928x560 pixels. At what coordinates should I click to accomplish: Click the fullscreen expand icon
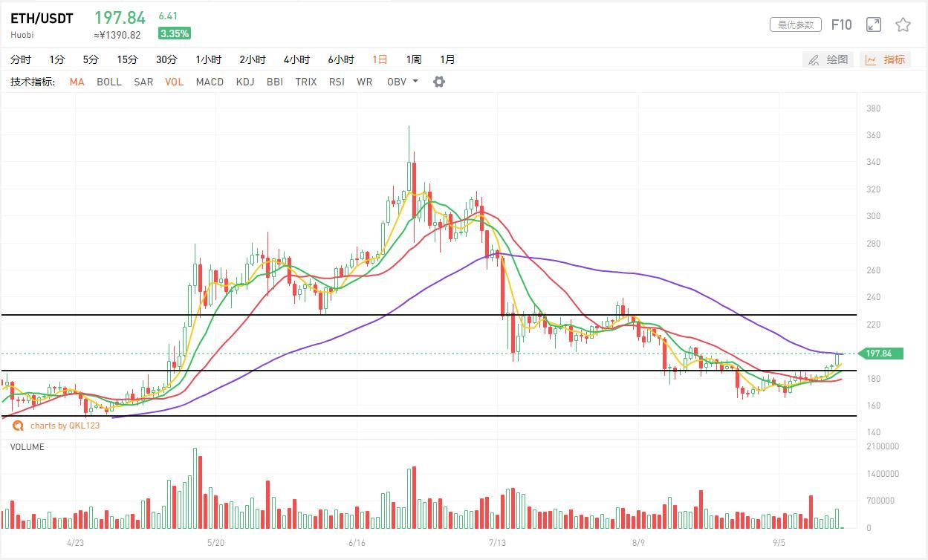(x=874, y=25)
